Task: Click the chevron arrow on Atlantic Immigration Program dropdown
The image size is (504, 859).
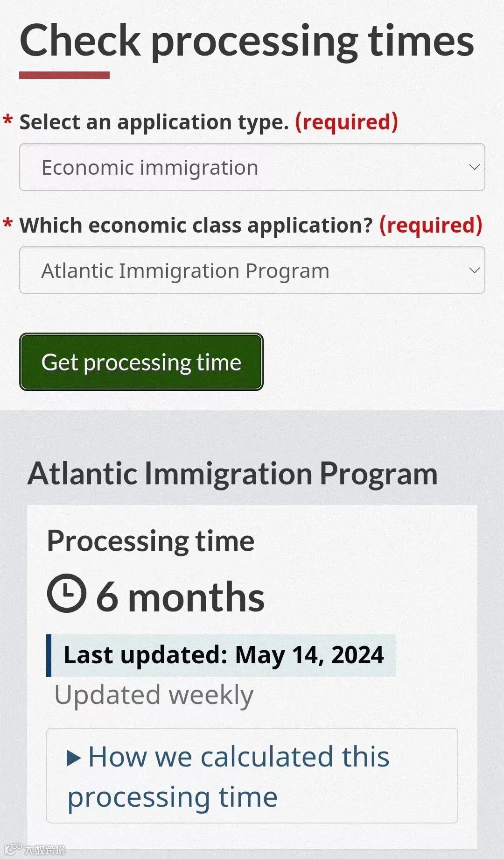Action: click(x=474, y=270)
